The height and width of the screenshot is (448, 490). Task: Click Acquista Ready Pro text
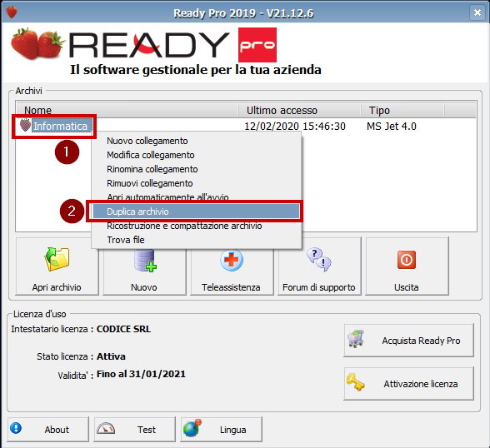tap(421, 341)
